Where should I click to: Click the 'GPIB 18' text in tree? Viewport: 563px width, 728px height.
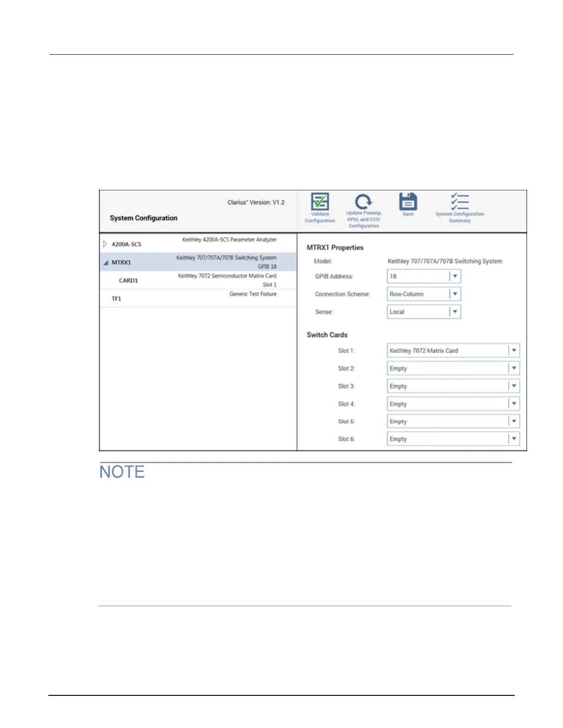pos(267,267)
